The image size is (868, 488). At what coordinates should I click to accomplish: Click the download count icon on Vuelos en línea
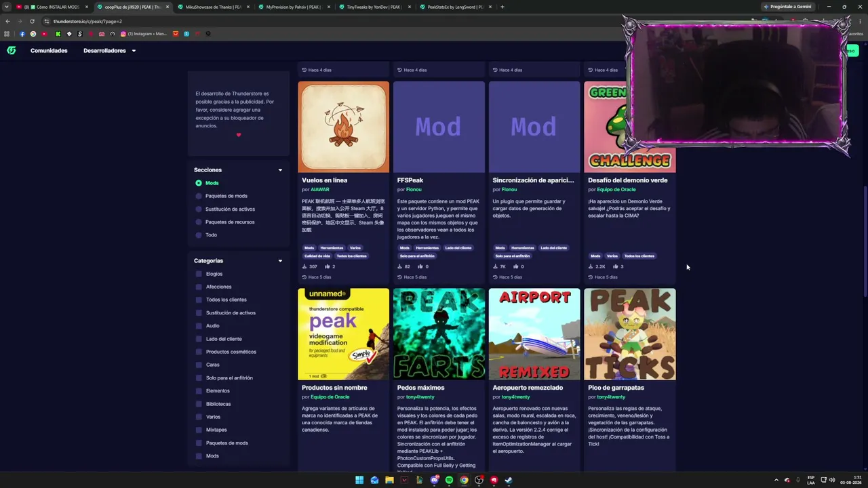pos(304,266)
